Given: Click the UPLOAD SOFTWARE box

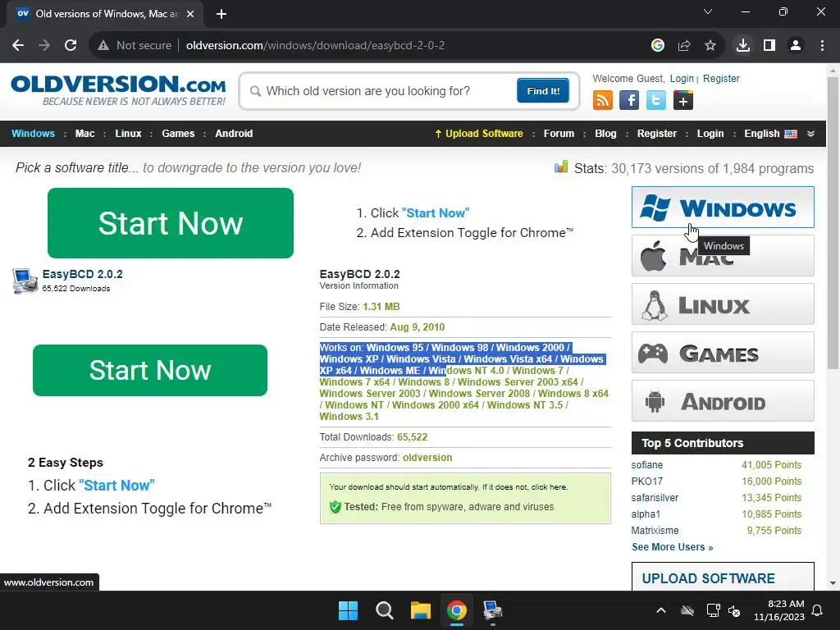Looking at the screenshot, I should tap(723, 577).
